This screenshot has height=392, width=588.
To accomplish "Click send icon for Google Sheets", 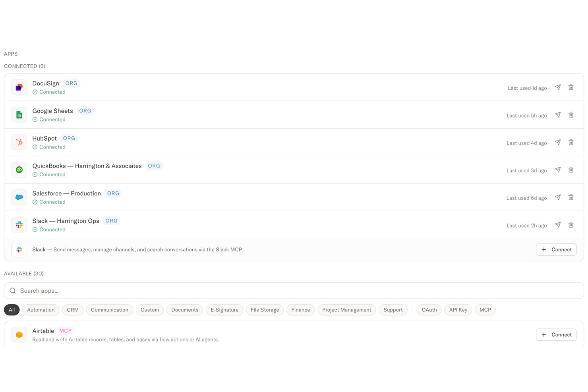I will (558, 115).
